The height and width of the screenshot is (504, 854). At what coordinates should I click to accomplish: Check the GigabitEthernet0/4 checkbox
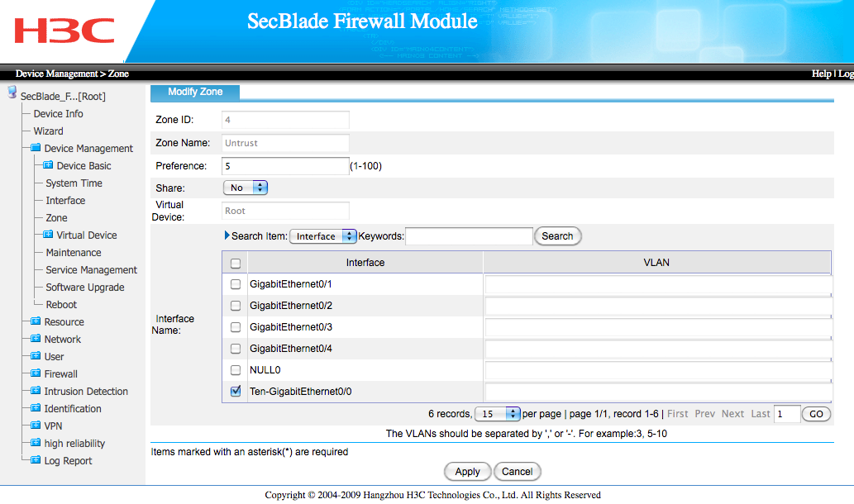click(x=236, y=349)
